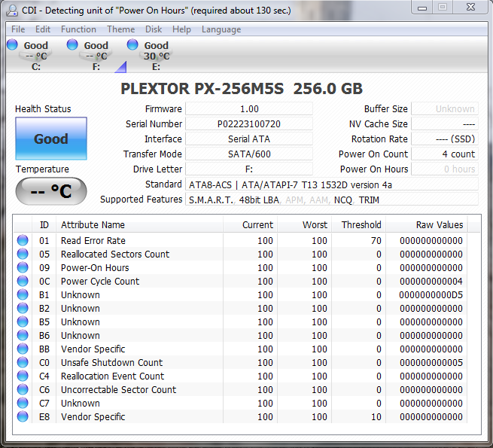Click the blue Good health status button
This screenshot has width=493, height=448.
coord(51,139)
